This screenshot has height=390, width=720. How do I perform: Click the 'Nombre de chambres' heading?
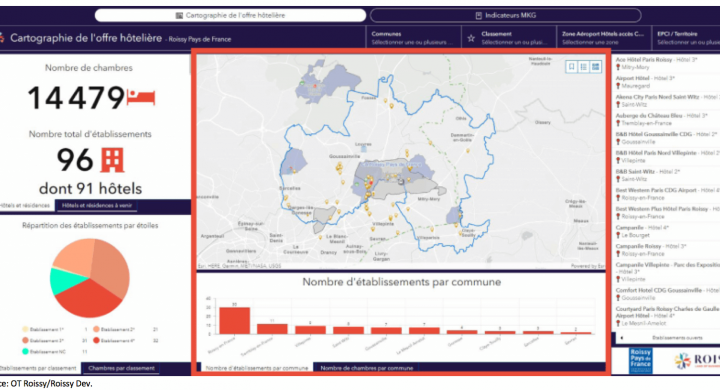pos(89,68)
